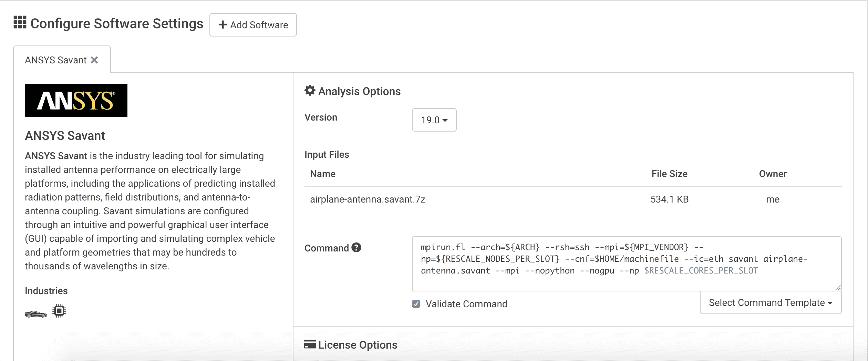This screenshot has width=868, height=361.
Task: Click inside the Command text field
Action: coord(626,264)
